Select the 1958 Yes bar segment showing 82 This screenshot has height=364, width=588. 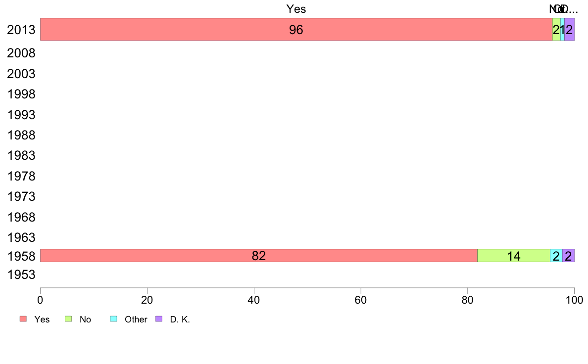pos(259,256)
